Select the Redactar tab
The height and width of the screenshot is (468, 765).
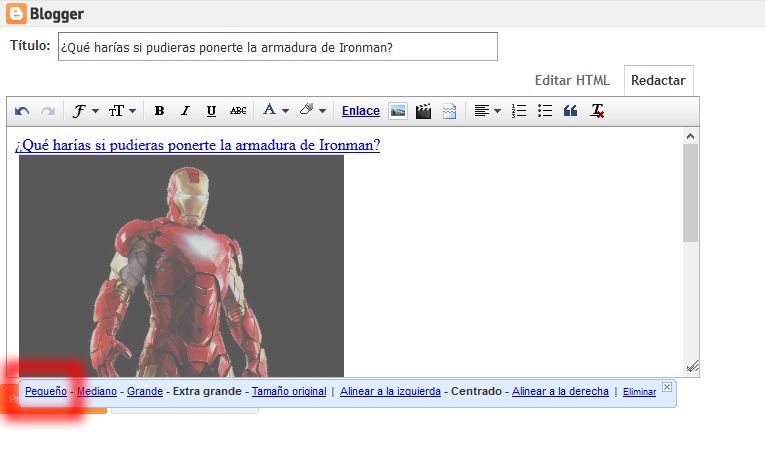(x=658, y=80)
